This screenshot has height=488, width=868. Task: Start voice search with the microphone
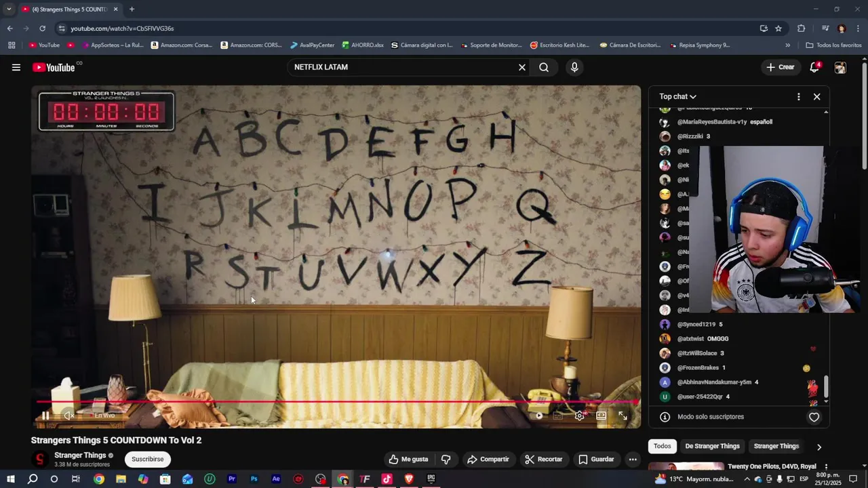click(574, 67)
